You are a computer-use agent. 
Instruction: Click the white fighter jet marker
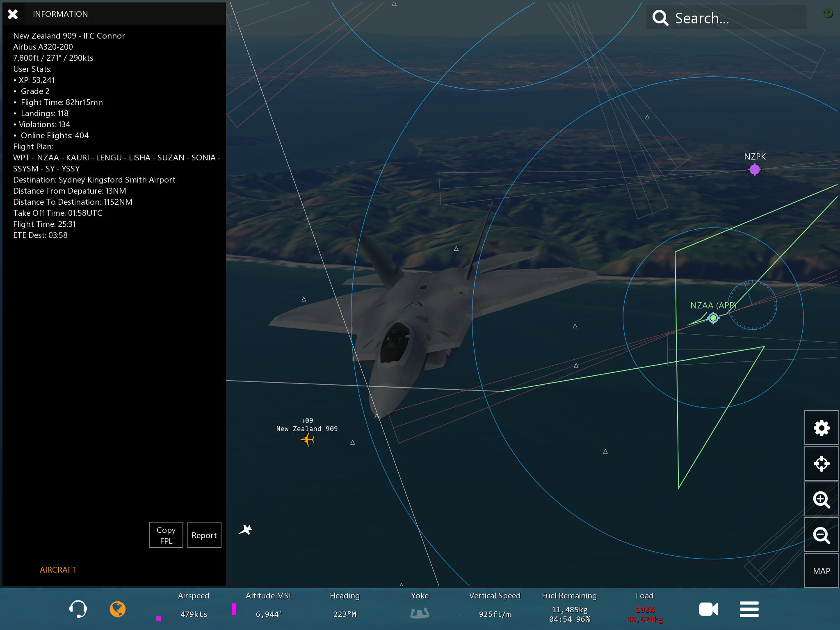point(245,530)
